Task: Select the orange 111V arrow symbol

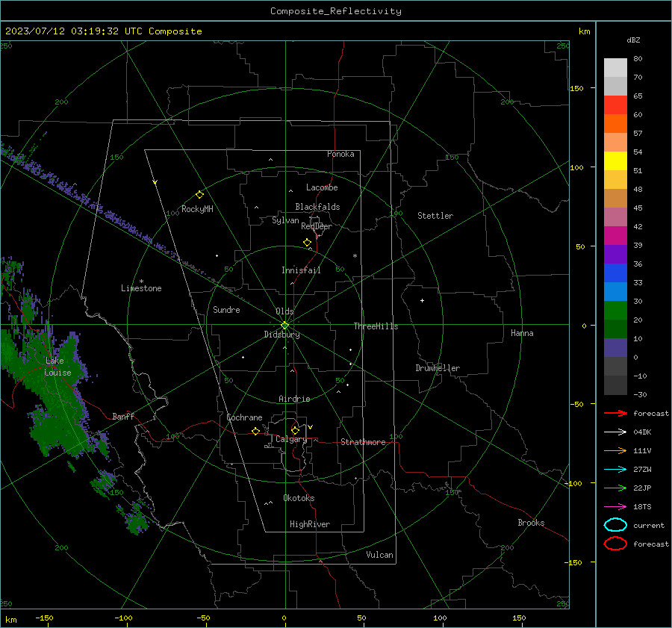Action: tap(615, 450)
